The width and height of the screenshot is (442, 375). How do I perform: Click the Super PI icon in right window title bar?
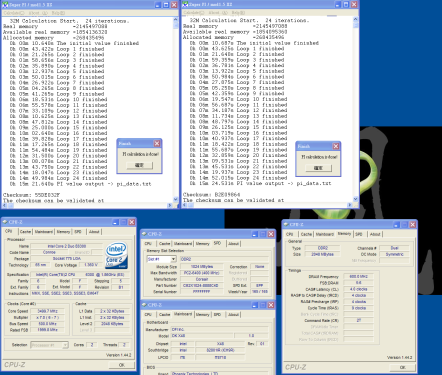click(x=185, y=5)
